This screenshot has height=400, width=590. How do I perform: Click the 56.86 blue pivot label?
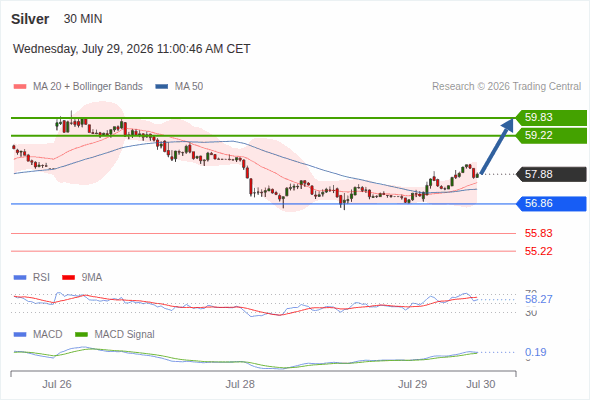(551, 204)
